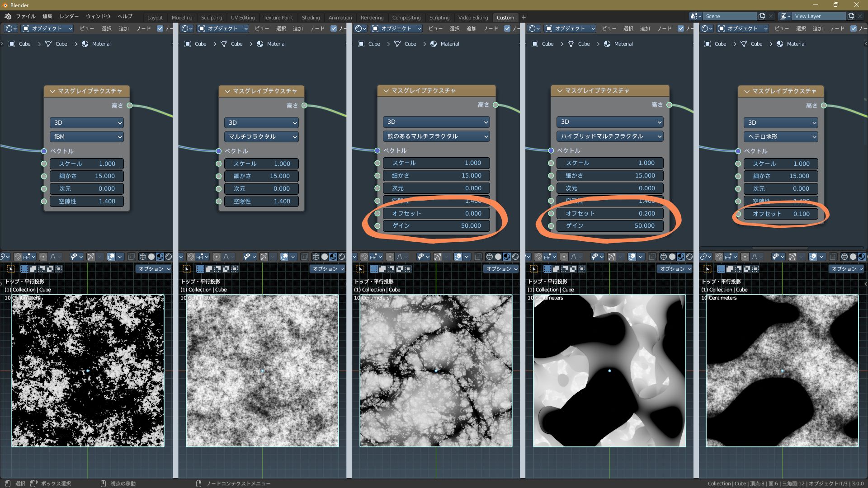Select the tweak select tool in the fBM viewport
This screenshot has width=868, height=488.
pos(11,269)
